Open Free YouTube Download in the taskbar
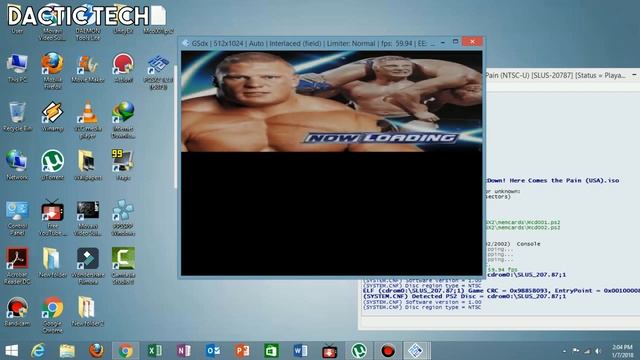 coord(329,351)
